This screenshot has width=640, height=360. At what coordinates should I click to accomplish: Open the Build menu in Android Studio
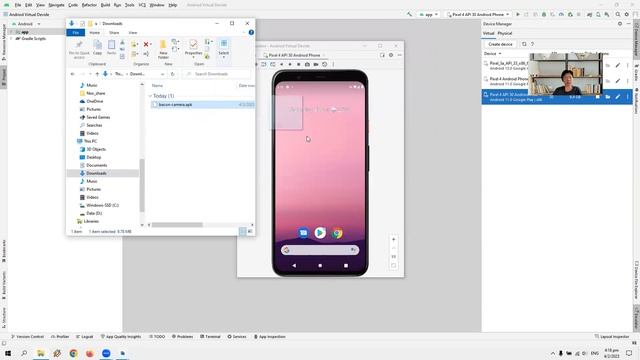click(105, 5)
